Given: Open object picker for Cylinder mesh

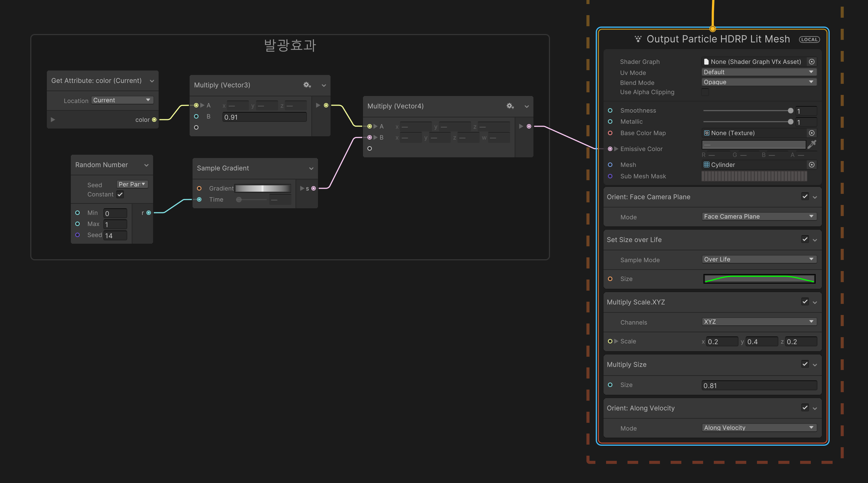Looking at the screenshot, I should click(812, 165).
